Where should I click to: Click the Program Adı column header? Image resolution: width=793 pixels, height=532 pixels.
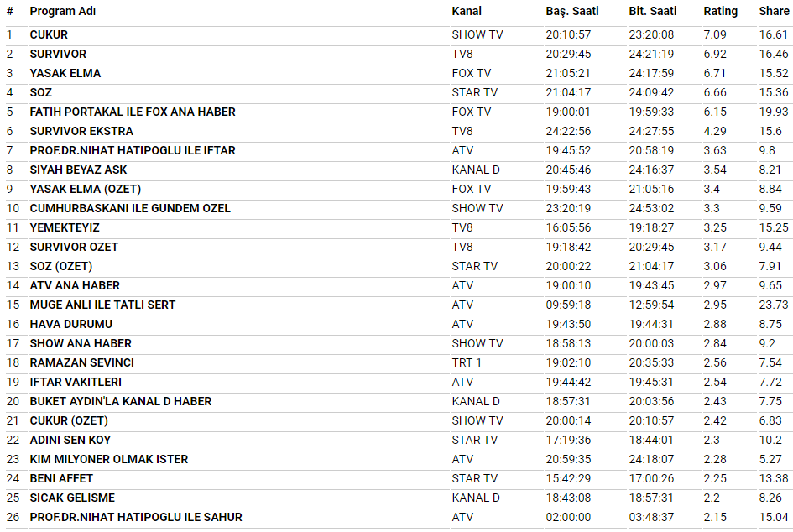[x=63, y=11]
